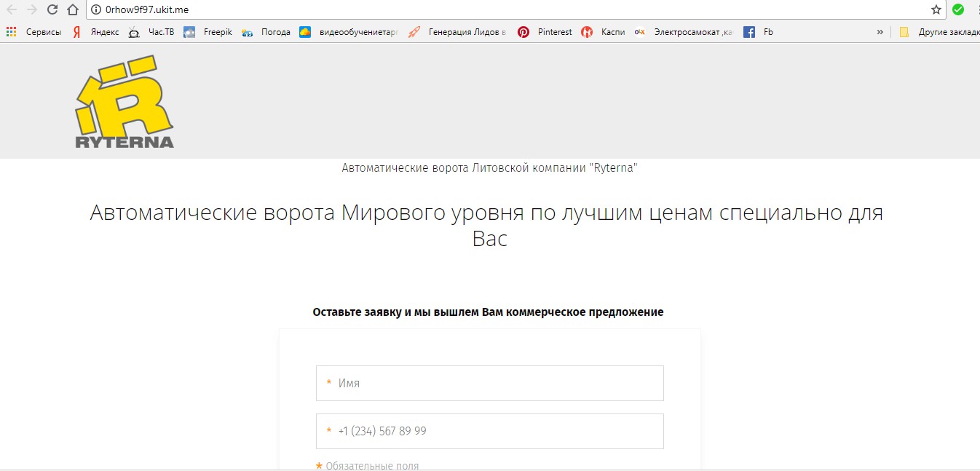
Task: Open the Pinterest bookmark
Action: (545, 32)
